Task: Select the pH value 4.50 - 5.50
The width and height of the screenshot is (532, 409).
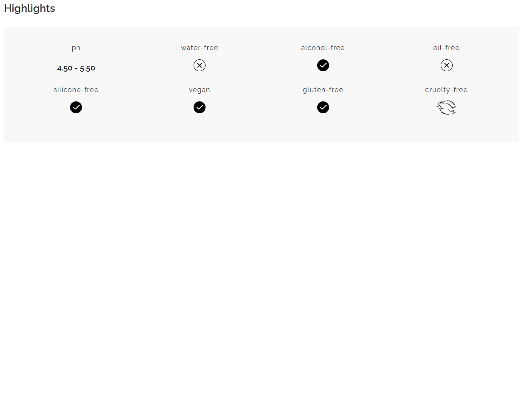Action: (x=76, y=68)
